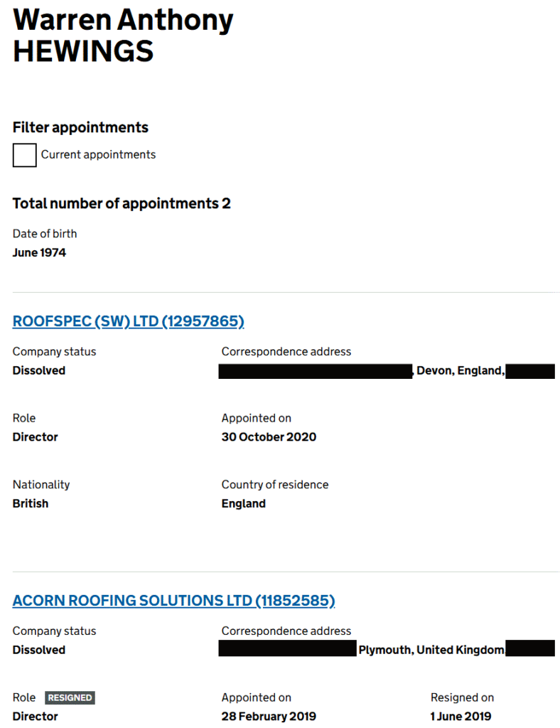Click Dissolved status under ROOFSPEC (SW) LTD
This screenshot has height=728, width=560.
[x=39, y=370]
